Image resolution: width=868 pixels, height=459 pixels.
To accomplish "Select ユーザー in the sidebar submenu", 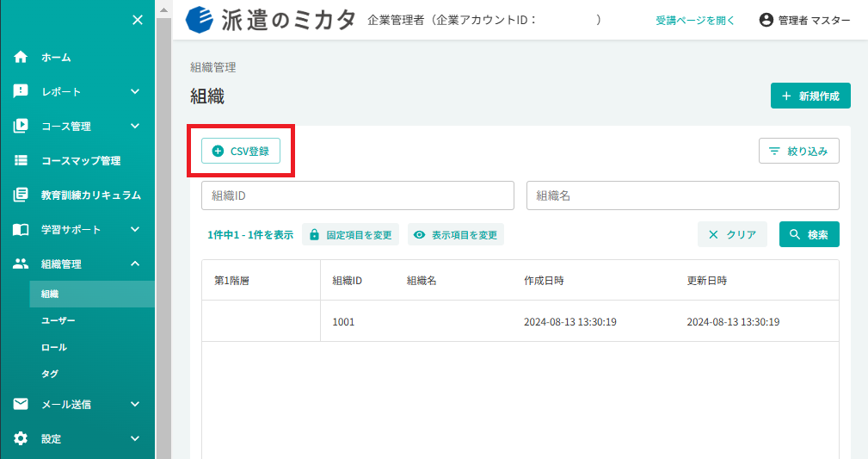I will tap(58, 320).
